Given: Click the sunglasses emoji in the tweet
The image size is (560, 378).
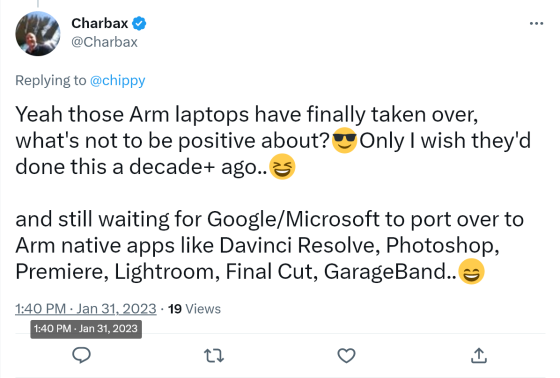Looking at the screenshot, I should pyautogui.click(x=344, y=140).
